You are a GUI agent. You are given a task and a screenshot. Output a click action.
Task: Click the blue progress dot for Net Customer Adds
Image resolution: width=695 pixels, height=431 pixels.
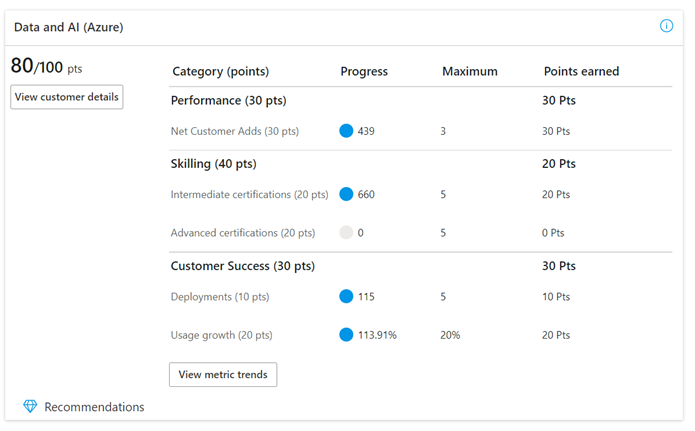point(346,131)
